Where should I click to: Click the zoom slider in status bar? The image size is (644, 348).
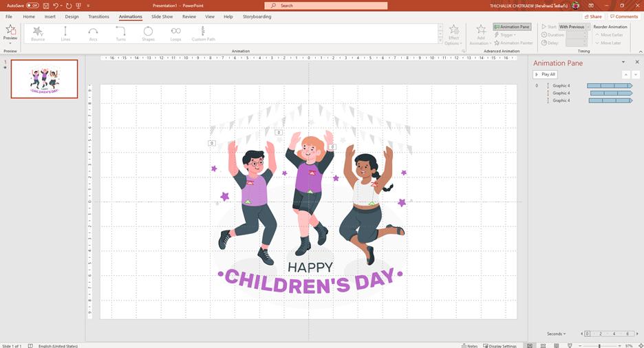click(x=599, y=345)
